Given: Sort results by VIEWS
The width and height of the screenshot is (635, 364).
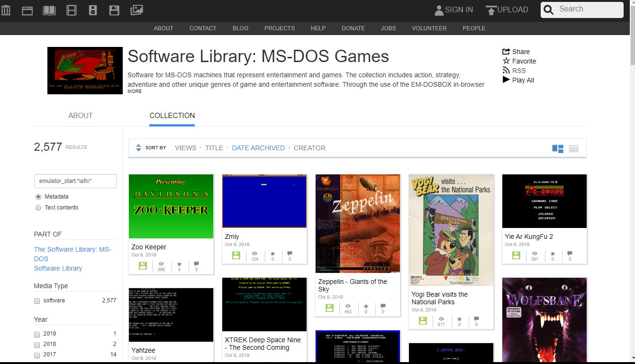Looking at the screenshot, I should coord(185,148).
